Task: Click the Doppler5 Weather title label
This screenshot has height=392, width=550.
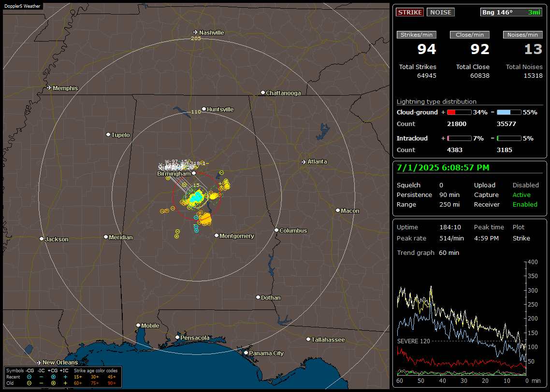Action: click(22, 6)
